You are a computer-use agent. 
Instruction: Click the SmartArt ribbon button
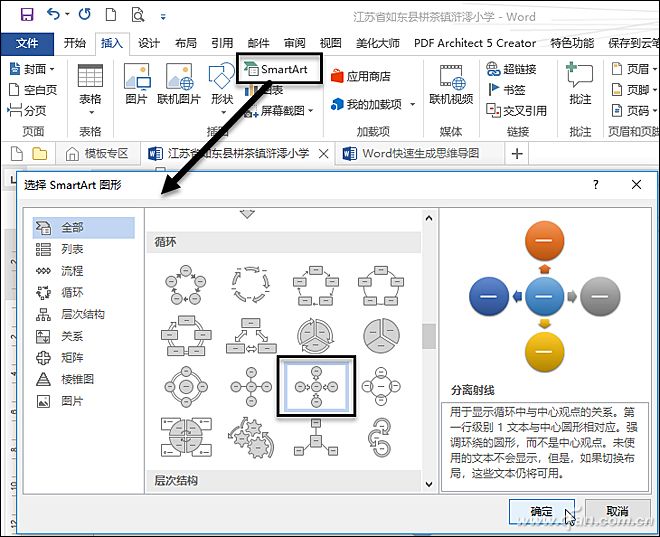[279, 69]
